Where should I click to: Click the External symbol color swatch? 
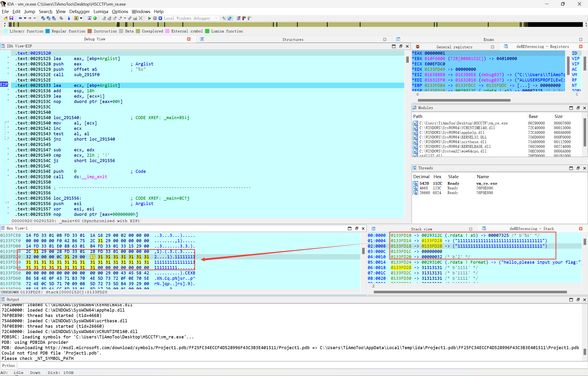tap(167, 31)
